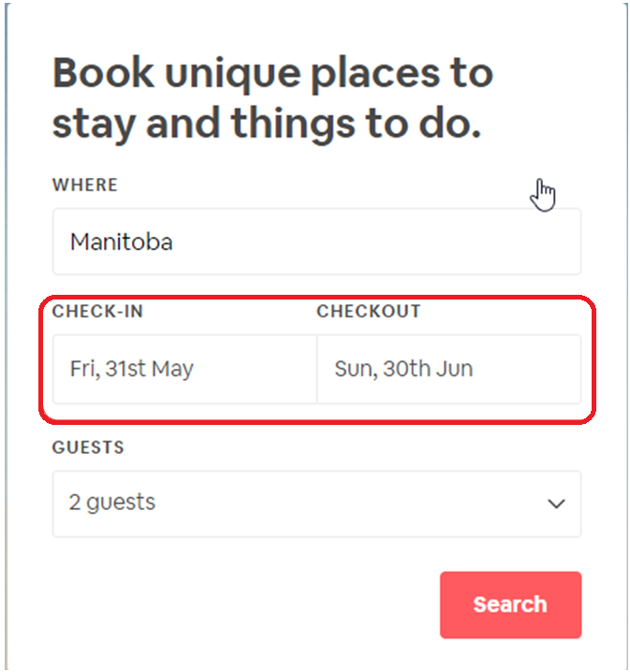This screenshot has width=630, height=672.
Task: Click the GUESTS label
Action: (88, 447)
